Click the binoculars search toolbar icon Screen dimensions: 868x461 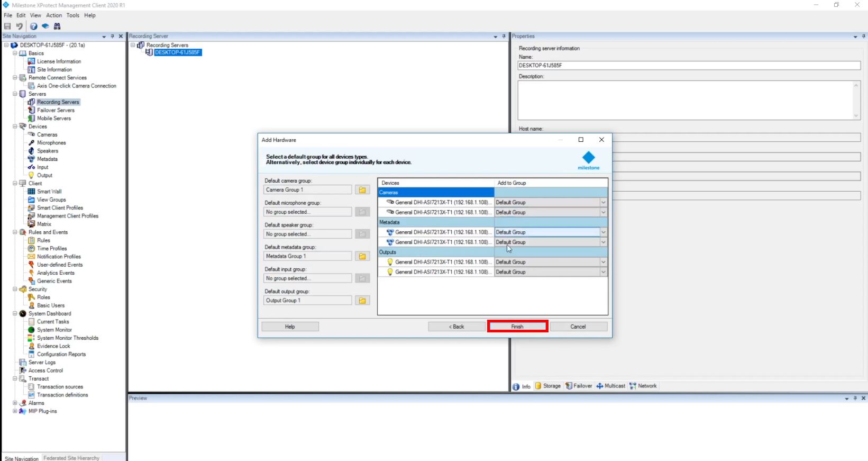tap(57, 26)
